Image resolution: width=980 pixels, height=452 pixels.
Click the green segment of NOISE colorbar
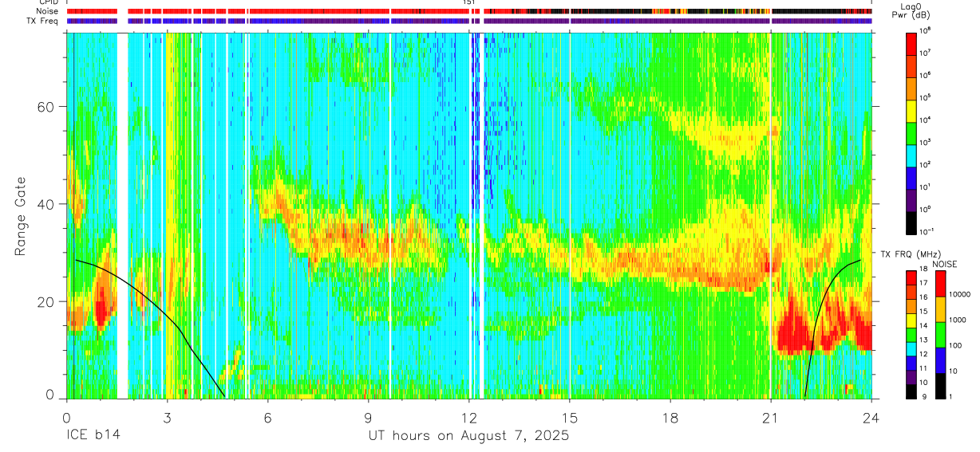[x=941, y=335]
